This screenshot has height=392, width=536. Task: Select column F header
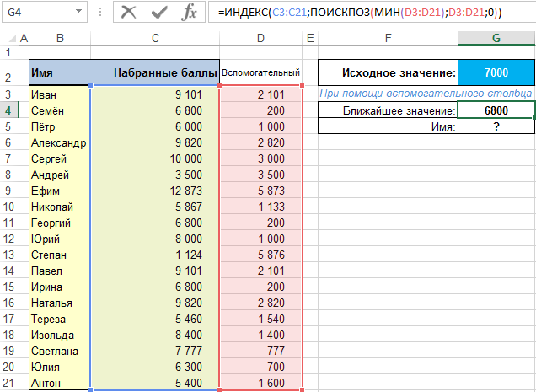pyautogui.click(x=388, y=38)
